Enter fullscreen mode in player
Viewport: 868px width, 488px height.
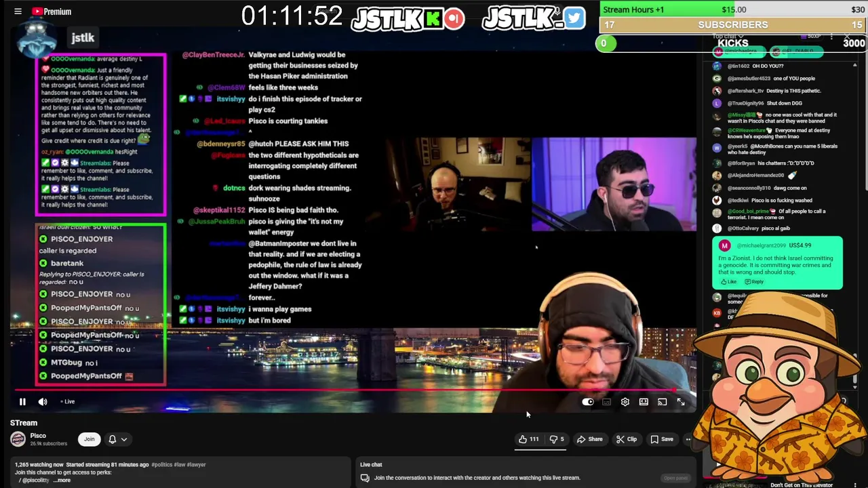681,402
